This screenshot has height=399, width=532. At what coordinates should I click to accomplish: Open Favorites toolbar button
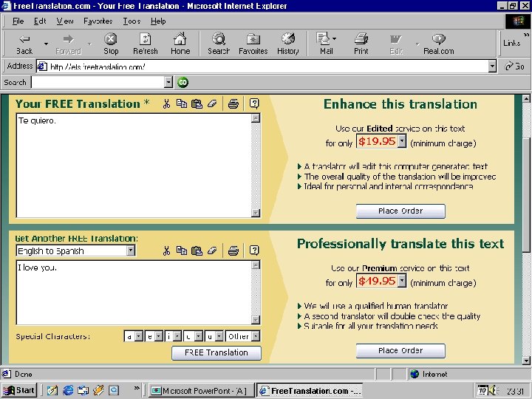pos(253,44)
